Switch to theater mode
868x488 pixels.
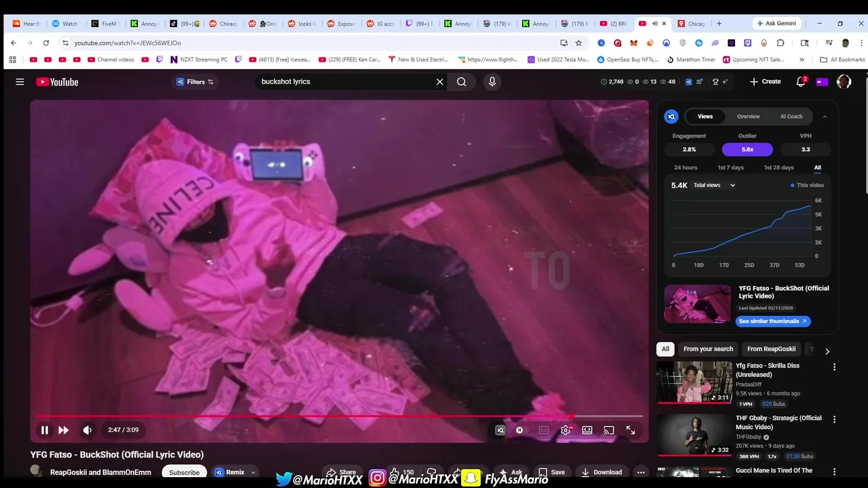point(587,430)
